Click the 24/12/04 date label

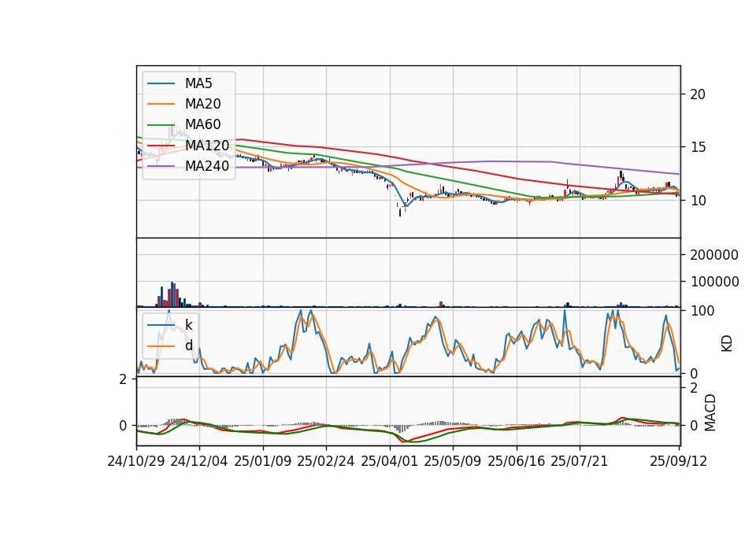(199, 461)
